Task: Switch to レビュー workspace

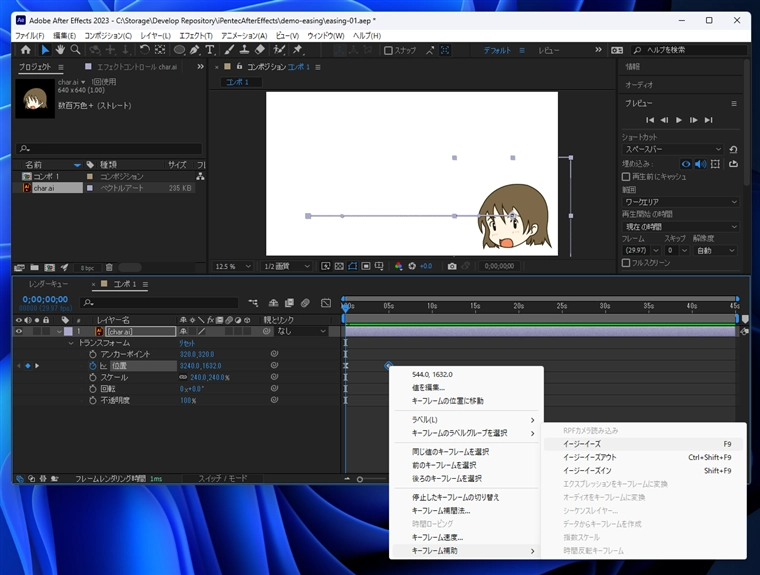Action: (x=549, y=50)
